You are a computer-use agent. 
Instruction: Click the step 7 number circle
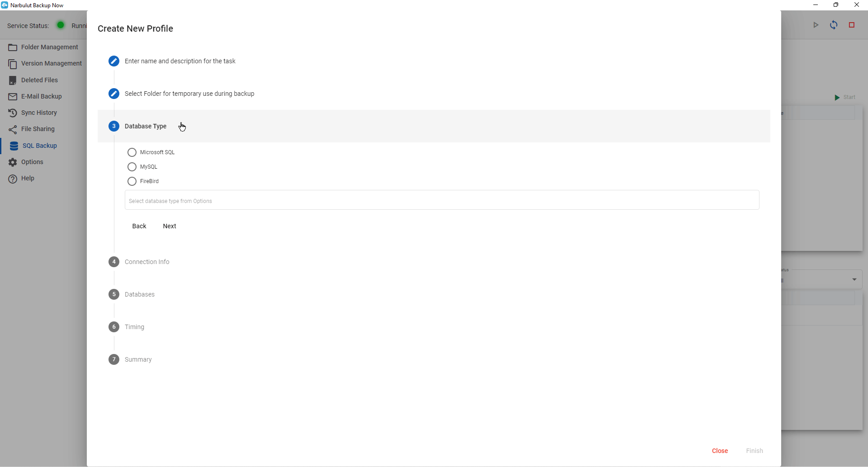(114, 359)
